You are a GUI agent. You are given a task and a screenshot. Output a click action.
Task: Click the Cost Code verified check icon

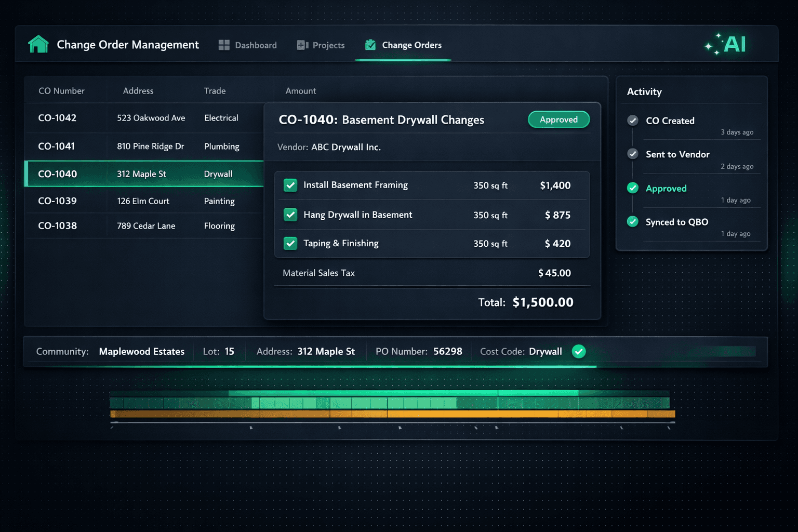579,352
